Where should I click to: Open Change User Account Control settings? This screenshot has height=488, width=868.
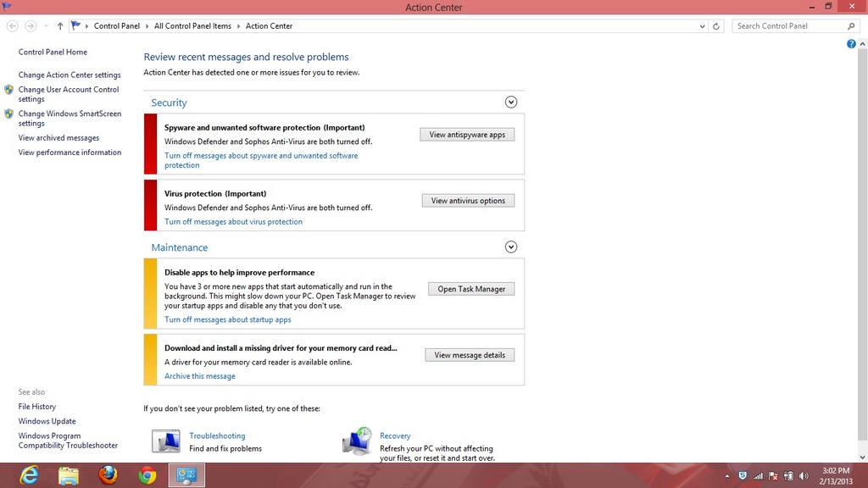pos(69,94)
